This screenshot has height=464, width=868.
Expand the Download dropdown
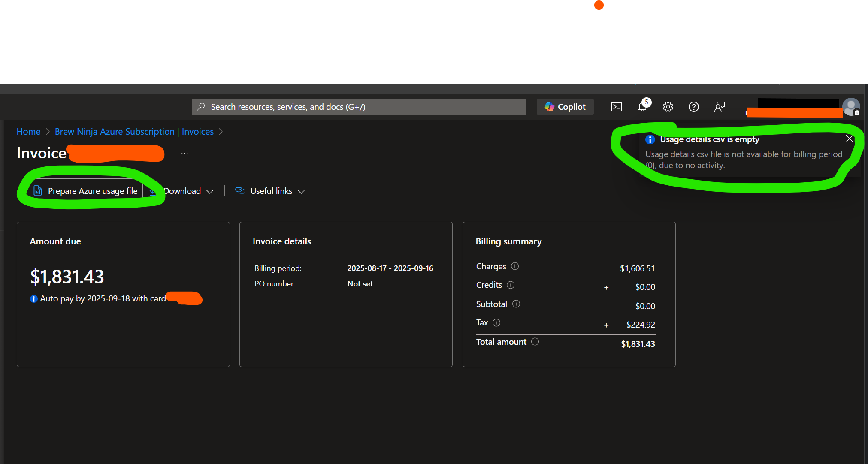[181, 191]
